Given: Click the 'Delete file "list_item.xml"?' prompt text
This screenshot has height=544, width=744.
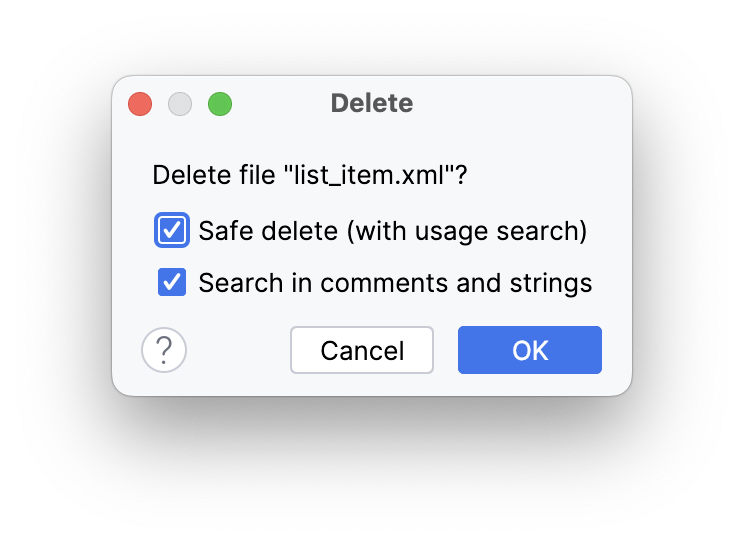Looking at the screenshot, I should (x=310, y=176).
